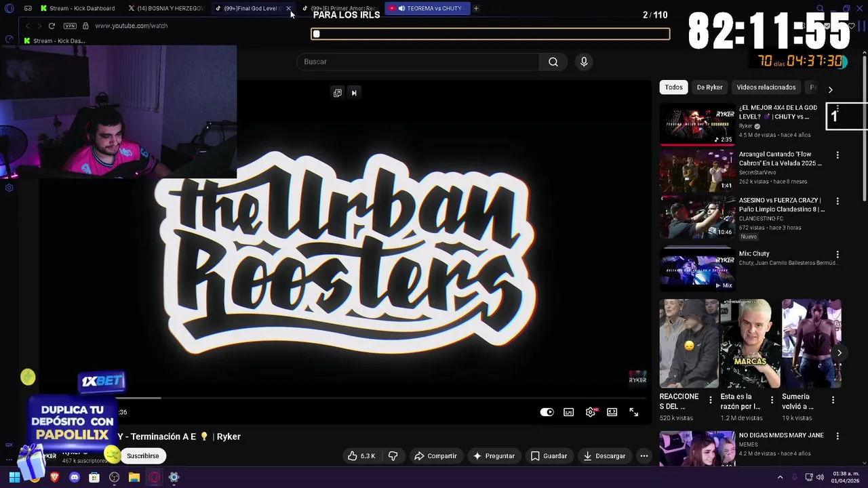Open the Stream - Kick Das... bookmark
The width and height of the screenshot is (868, 488).
click(54, 41)
